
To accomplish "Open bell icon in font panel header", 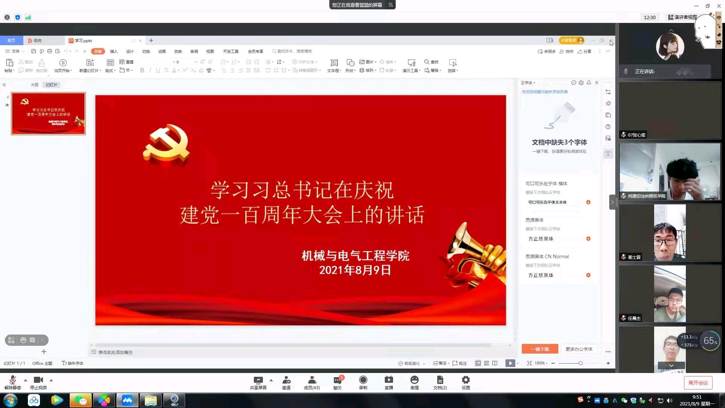I will pos(589,83).
